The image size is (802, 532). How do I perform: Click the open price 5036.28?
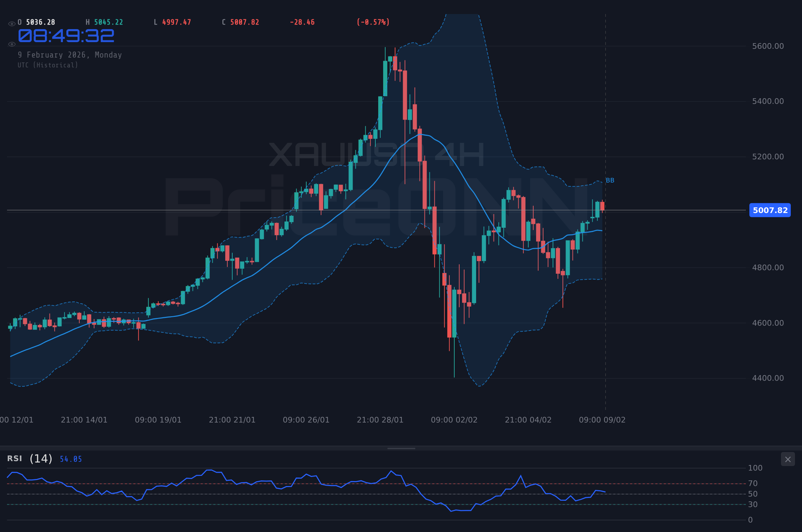[41, 22]
